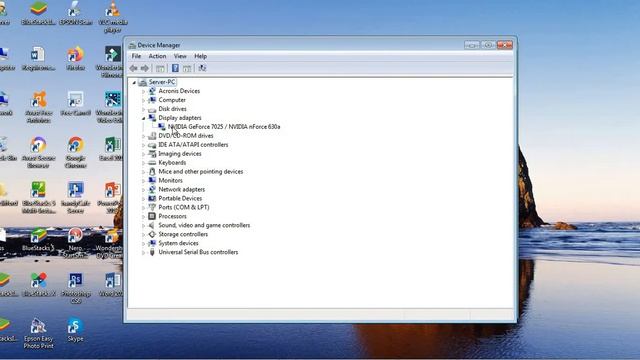Toggle the Show/Hide Action Pane toolbar icon
Viewport: 640px width, 360px height.
tap(187, 68)
